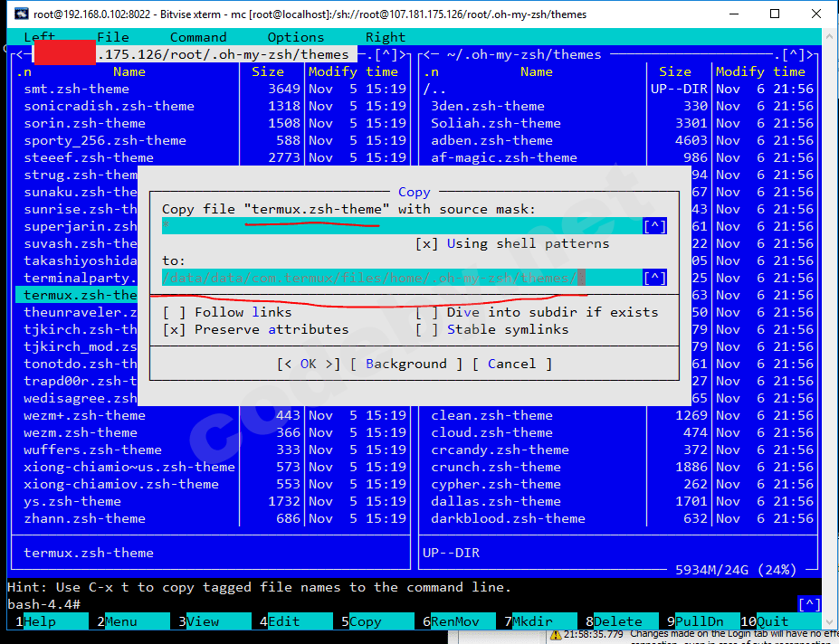
Task: Select wuffers.zsh-theme in left panel
Action: click(x=92, y=450)
